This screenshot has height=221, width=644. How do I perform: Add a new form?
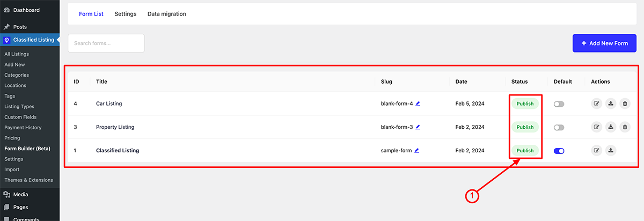click(604, 43)
